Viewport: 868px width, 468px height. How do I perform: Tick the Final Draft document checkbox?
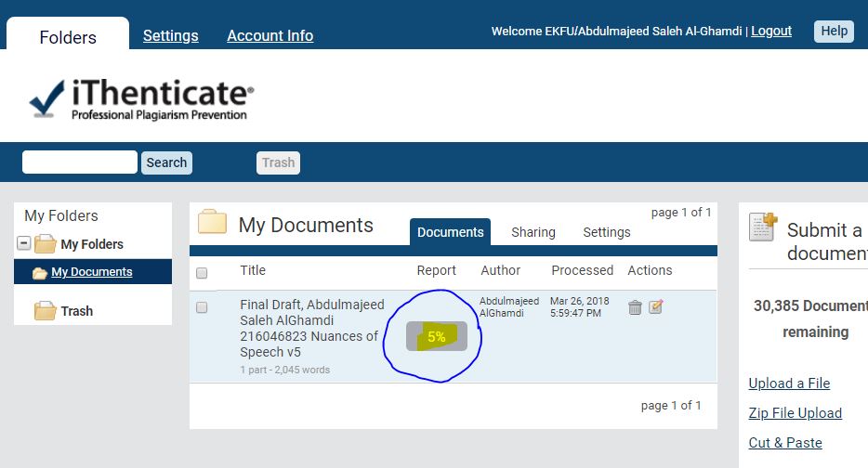[x=202, y=307]
